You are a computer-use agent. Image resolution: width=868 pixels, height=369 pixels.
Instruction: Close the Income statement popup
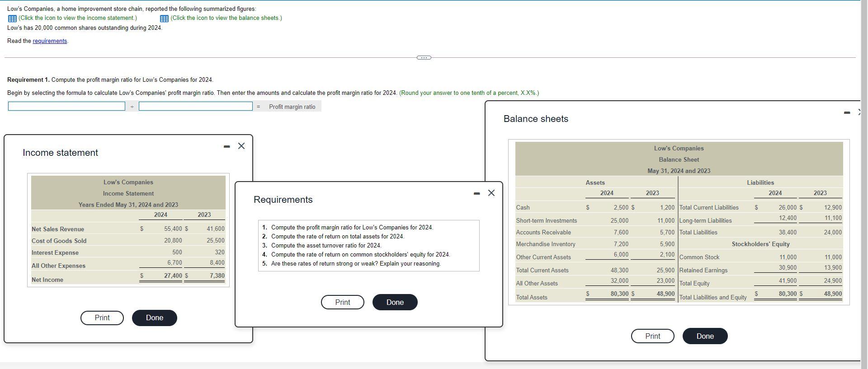241,146
